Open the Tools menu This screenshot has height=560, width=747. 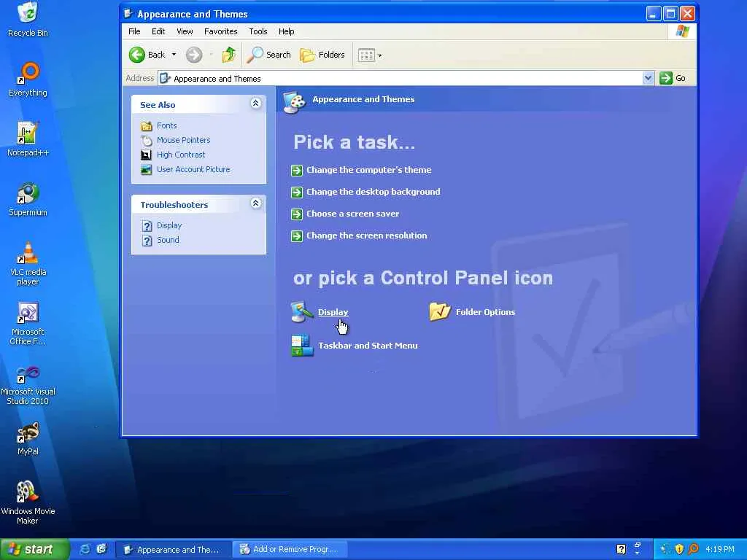(x=258, y=31)
